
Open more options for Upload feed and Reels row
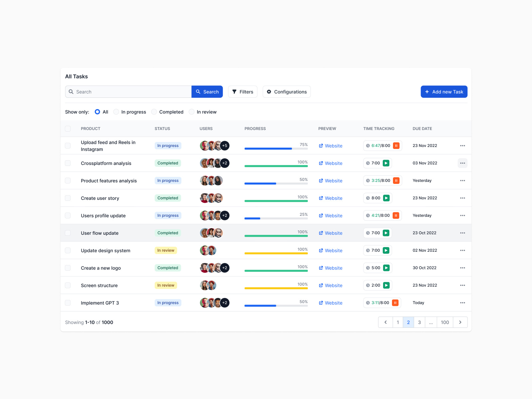tap(463, 146)
